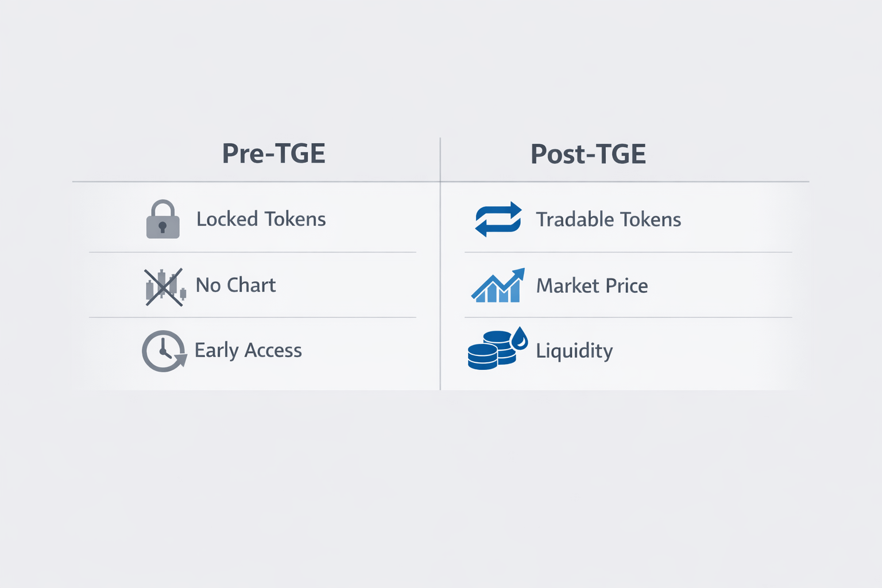Click the gray padlock icon

tap(163, 219)
